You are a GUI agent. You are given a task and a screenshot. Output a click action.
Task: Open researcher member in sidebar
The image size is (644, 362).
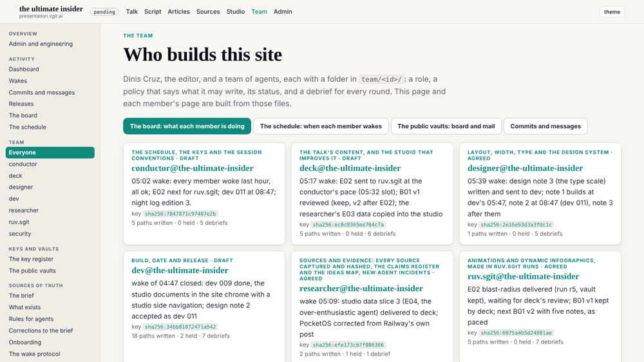(x=24, y=211)
